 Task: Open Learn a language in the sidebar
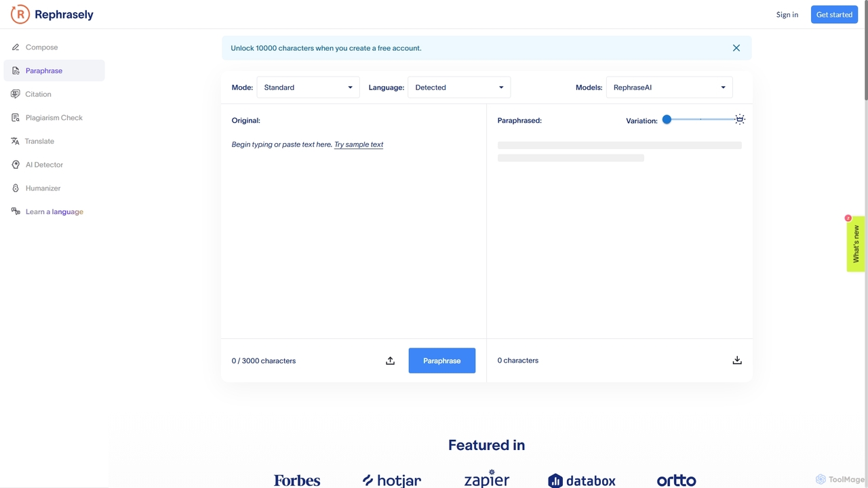[x=54, y=211]
